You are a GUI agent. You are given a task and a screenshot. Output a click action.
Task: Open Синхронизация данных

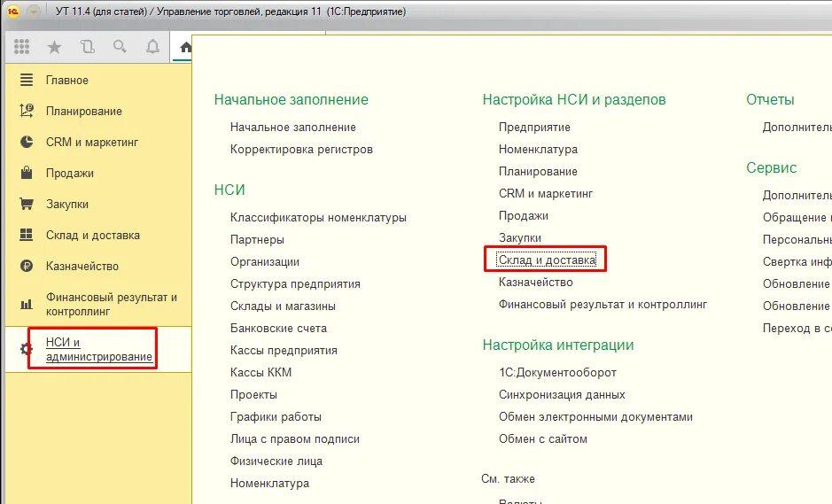point(562,395)
